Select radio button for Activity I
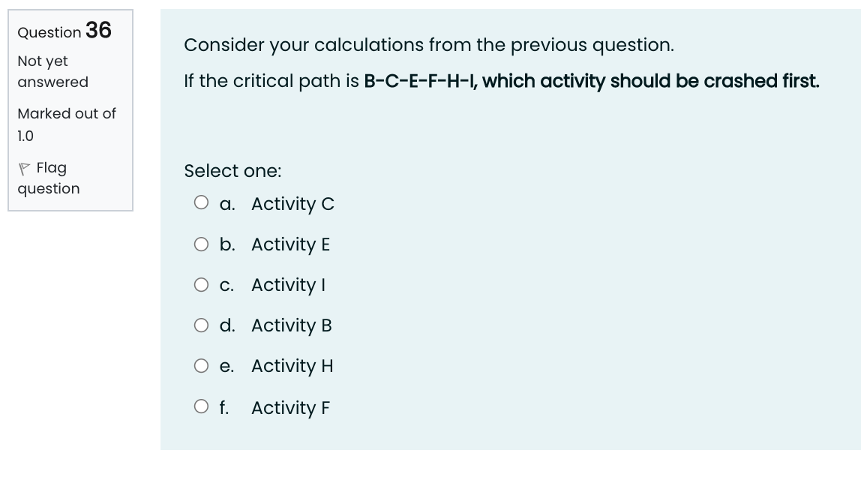The height and width of the screenshot is (504, 861). 201,283
